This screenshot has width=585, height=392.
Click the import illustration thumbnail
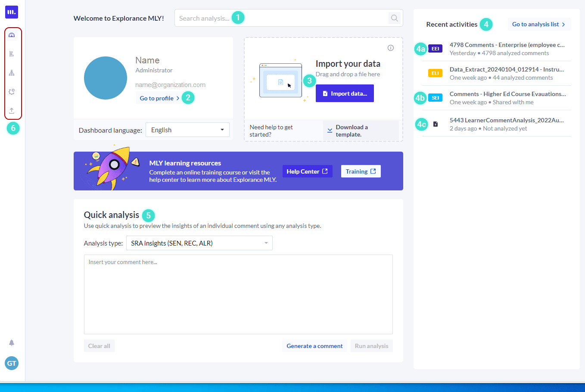click(280, 81)
